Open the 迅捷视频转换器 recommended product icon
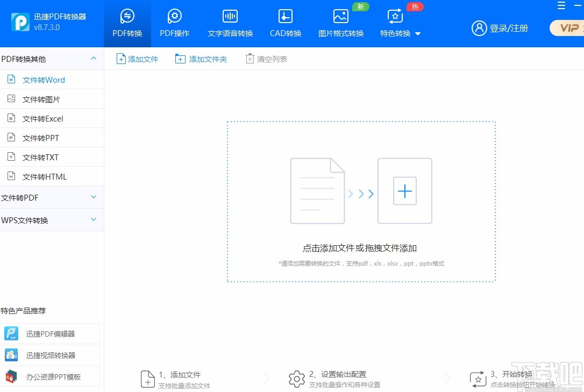This screenshot has height=392, width=584. coord(11,355)
